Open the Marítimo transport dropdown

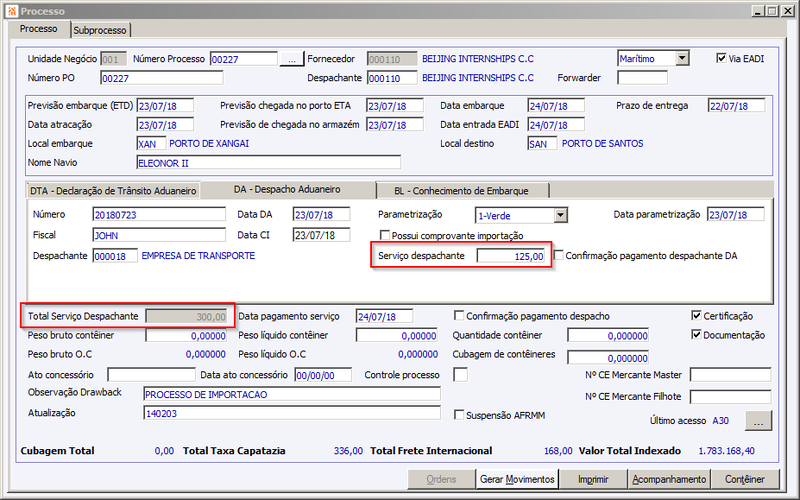[x=682, y=58]
